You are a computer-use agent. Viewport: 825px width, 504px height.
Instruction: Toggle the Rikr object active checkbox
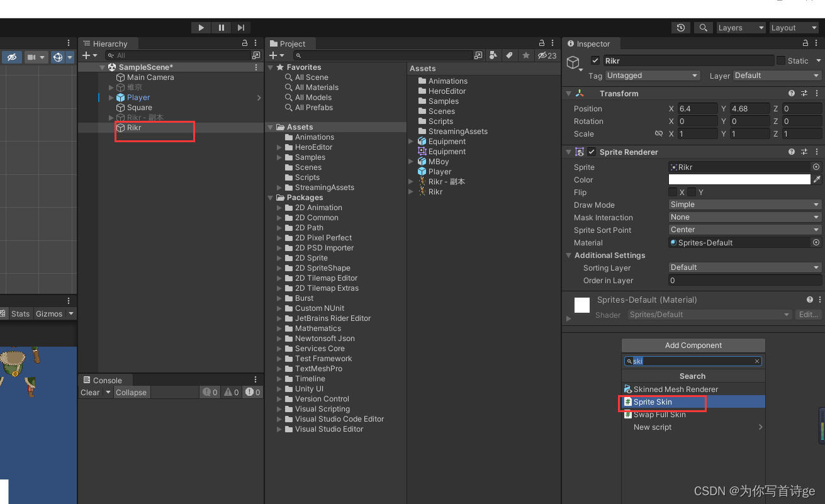point(595,61)
